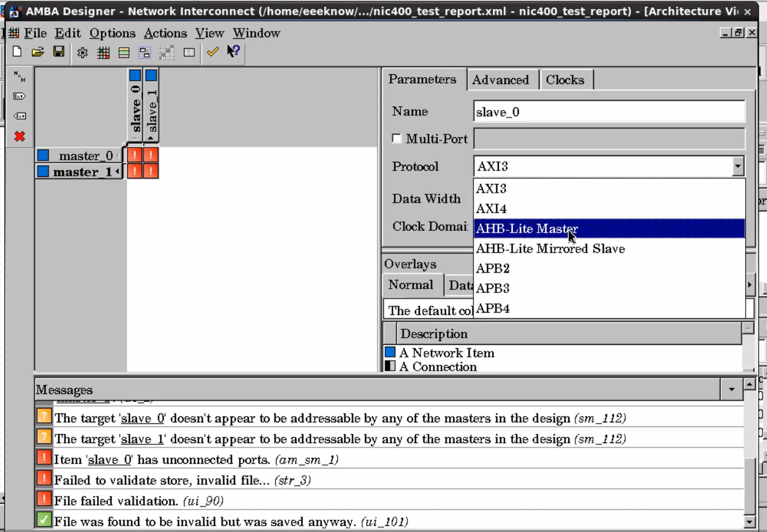Follow the underlined slave_0 link in unconnected ports message
This screenshot has width=767, height=532.
[x=110, y=460]
